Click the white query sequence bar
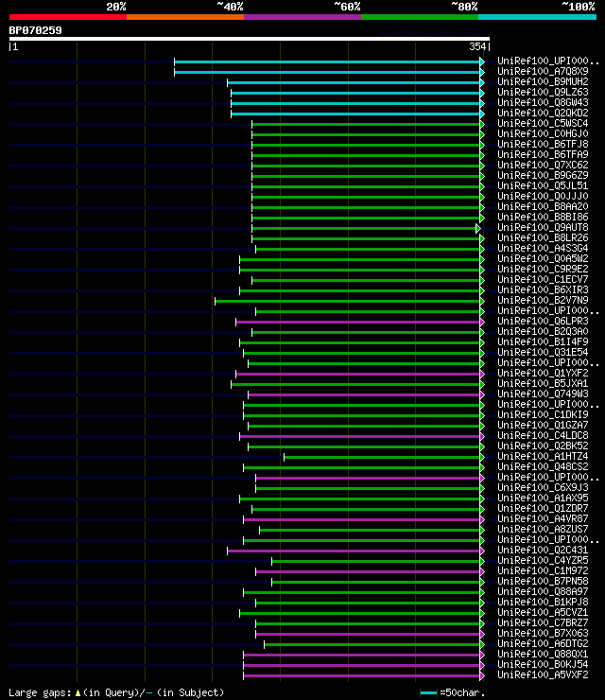This screenshot has width=605, height=700. [249, 39]
